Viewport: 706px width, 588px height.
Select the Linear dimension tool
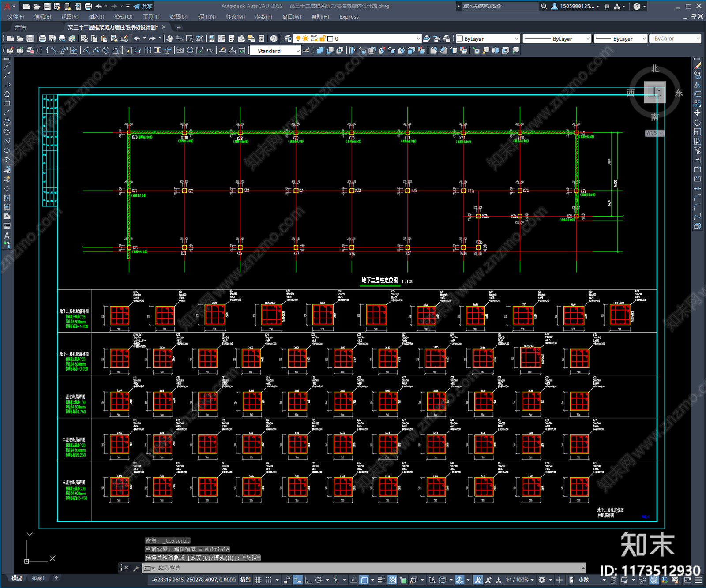tap(44, 50)
